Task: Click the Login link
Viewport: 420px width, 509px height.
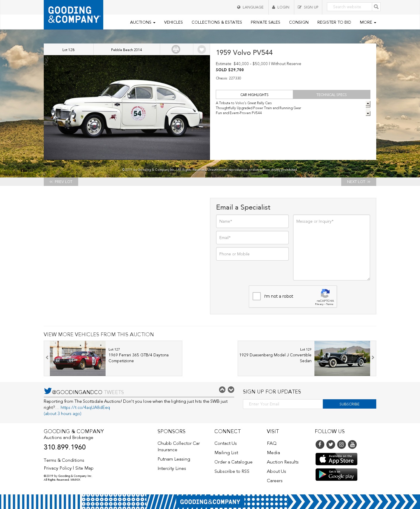Action: pos(281,7)
